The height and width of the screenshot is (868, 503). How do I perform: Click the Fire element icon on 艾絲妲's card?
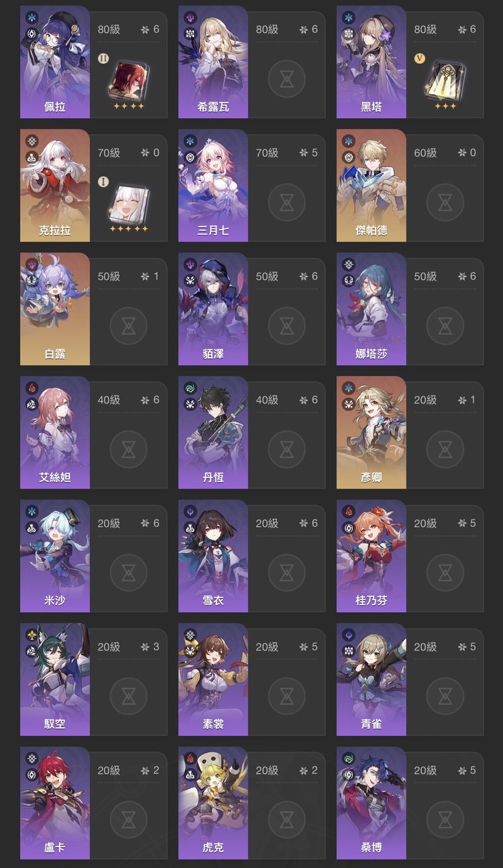tap(32, 388)
